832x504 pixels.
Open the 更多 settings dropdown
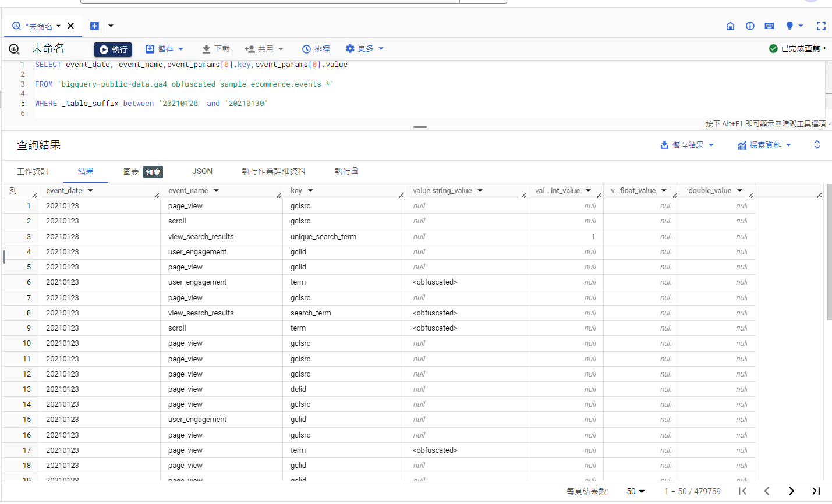(x=364, y=49)
